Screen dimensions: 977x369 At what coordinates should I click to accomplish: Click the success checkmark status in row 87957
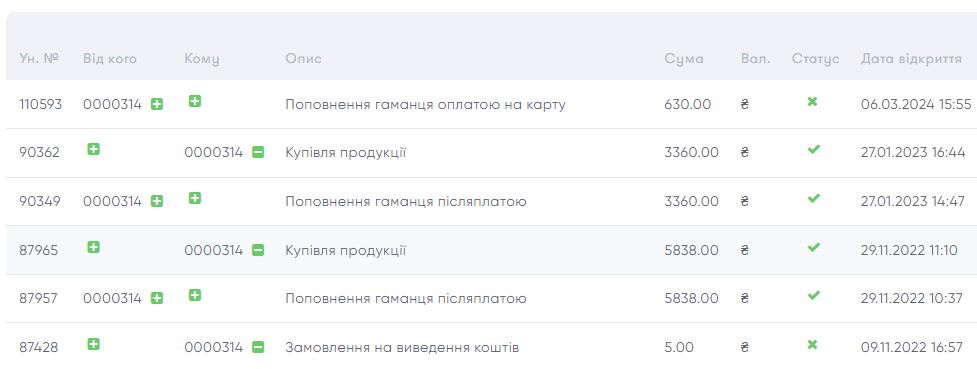813,295
